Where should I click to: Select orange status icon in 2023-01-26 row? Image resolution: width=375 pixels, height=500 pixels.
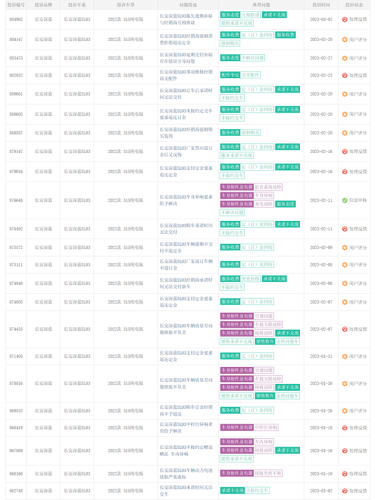click(345, 411)
